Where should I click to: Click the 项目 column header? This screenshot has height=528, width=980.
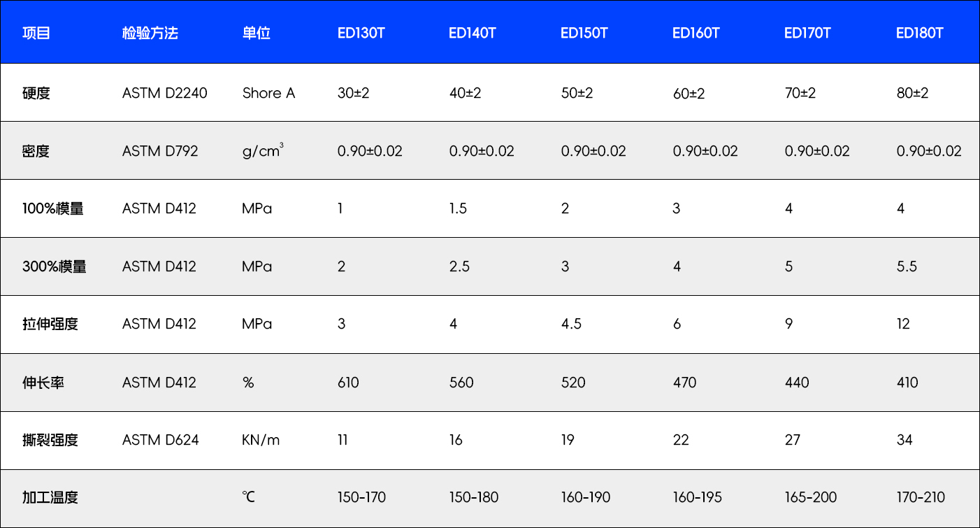pyautogui.click(x=36, y=33)
